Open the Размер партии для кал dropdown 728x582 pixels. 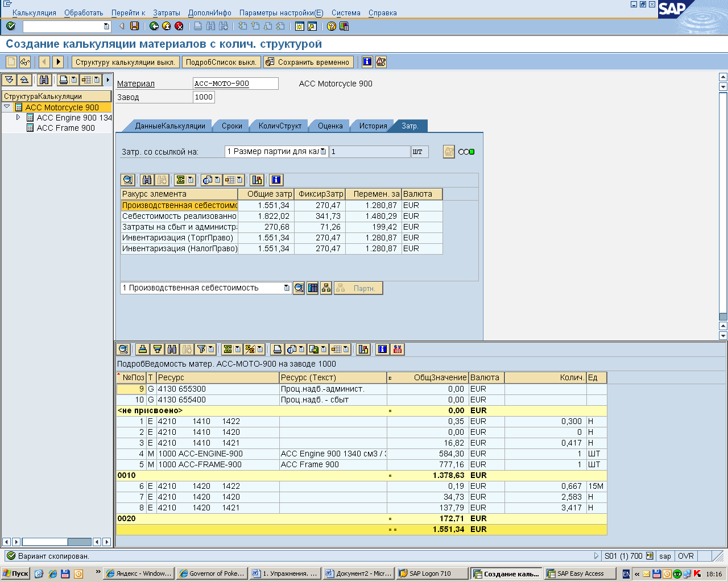tap(324, 152)
